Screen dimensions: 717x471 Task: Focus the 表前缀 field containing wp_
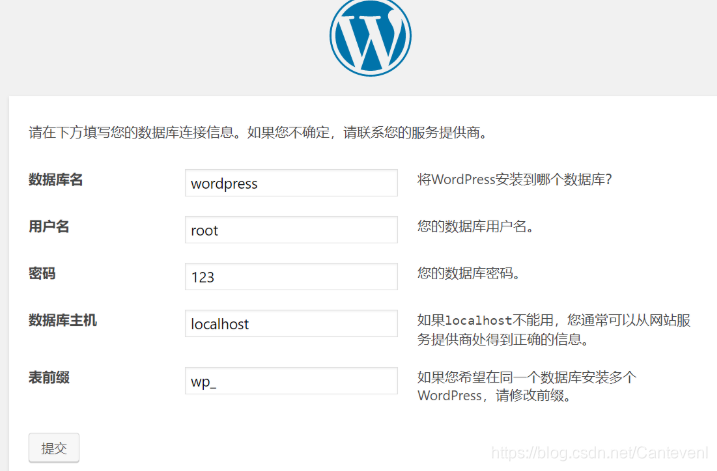(x=291, y=381)
